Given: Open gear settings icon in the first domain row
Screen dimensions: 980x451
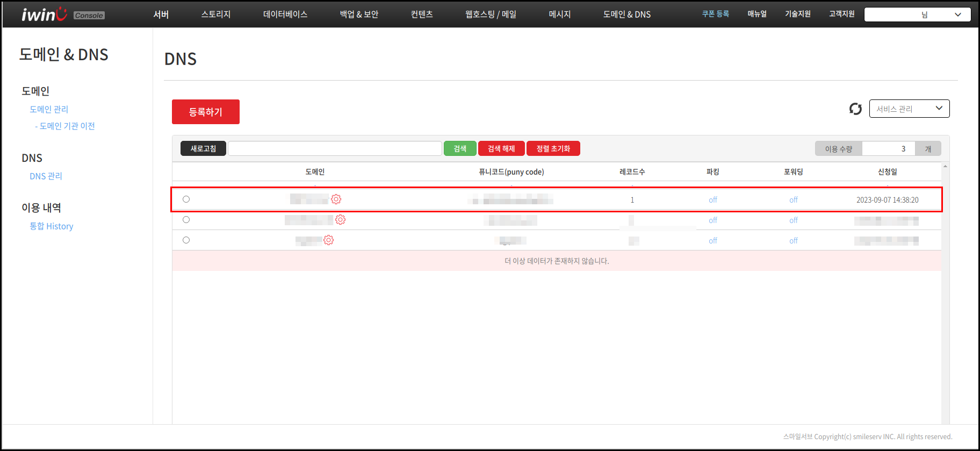Looking at the screenshot, I should tap(336, 199).
